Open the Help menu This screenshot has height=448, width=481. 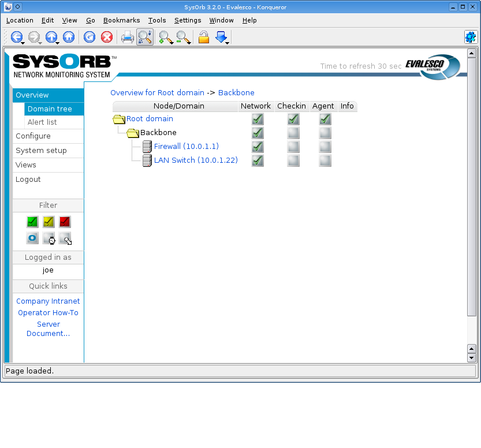[x=249, y=20]
